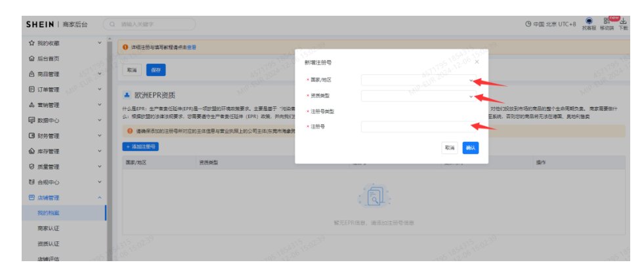This screenshot has height=271, width=644.
Task: Click the orange info icon in the tutorial banner
Action: point(125,47)
